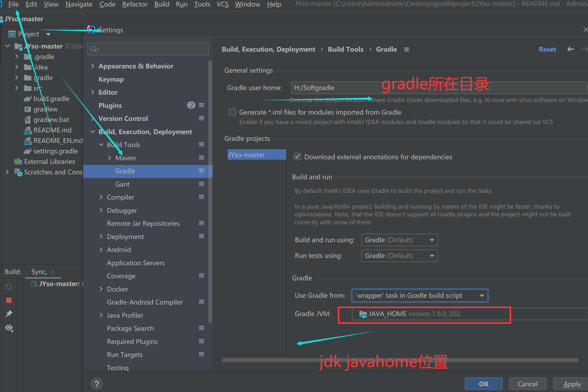The image size is (588, 392).
Task: Open the Build and run using dropdown
Action: (399, 240)
